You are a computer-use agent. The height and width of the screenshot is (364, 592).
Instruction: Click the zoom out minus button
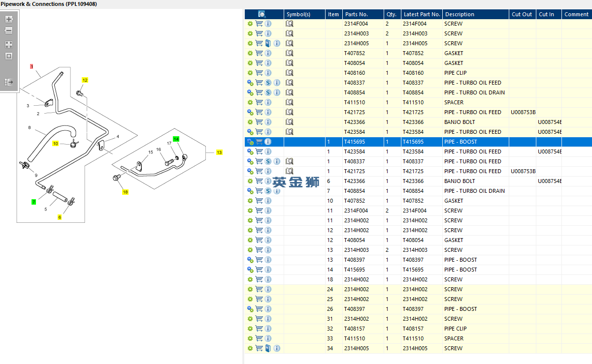click(9, 30)
